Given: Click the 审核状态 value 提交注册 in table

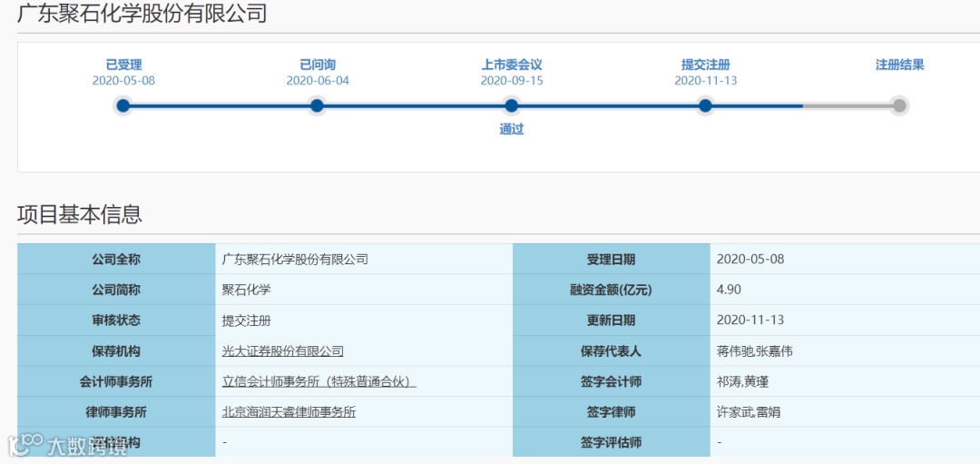Looking at the screenshot, I should coord(247,321).
